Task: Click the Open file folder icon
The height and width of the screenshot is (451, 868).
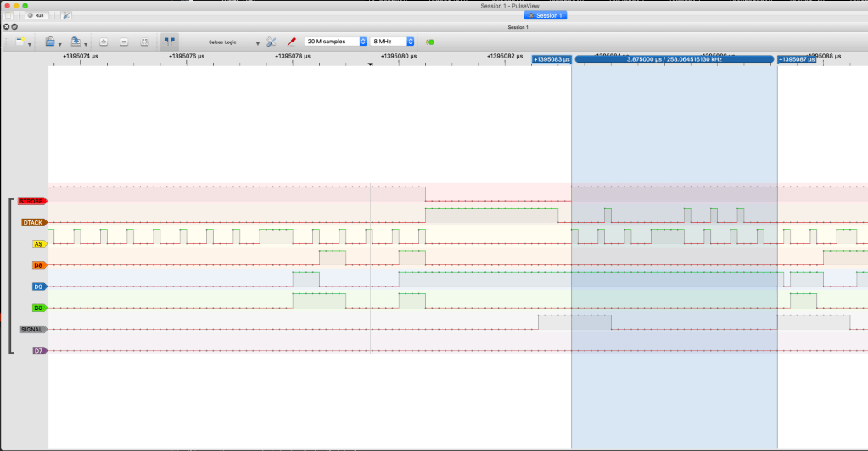Action: pyautogui.click(x=50, y=41)
